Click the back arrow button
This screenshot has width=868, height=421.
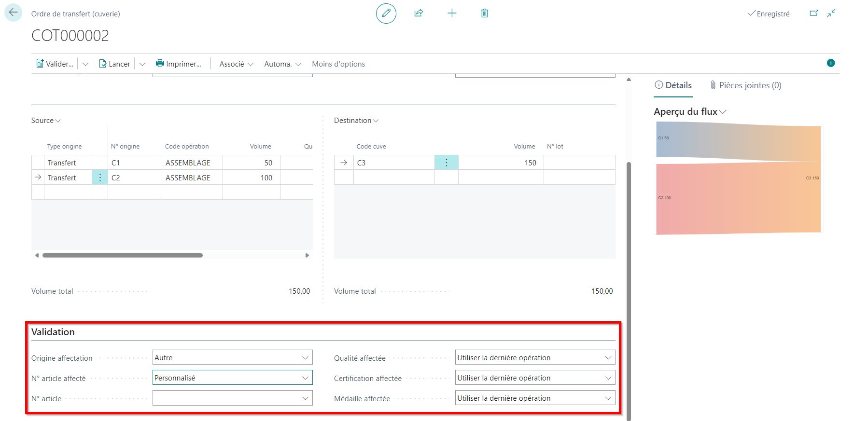pyautogui.click(x=13, y=13)
